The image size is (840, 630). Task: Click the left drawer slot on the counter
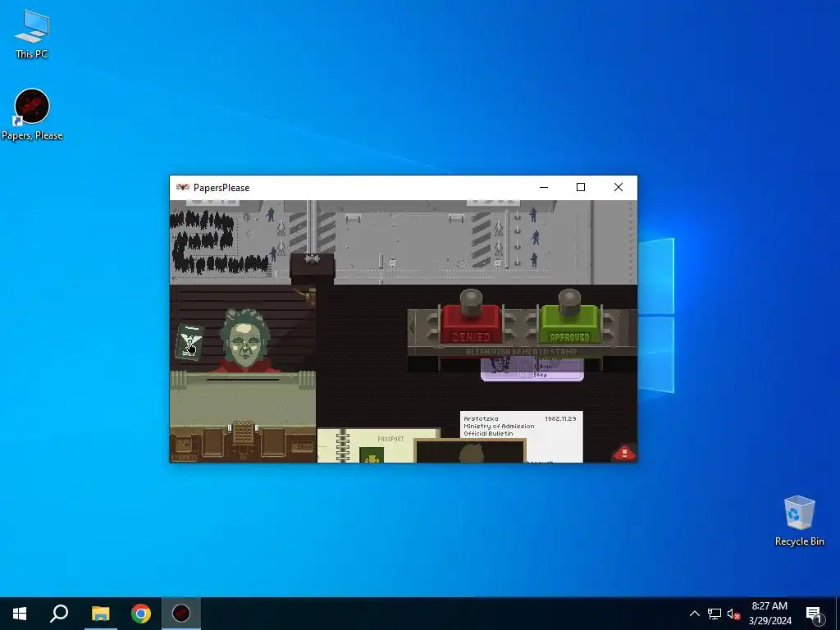coord(212,442)
